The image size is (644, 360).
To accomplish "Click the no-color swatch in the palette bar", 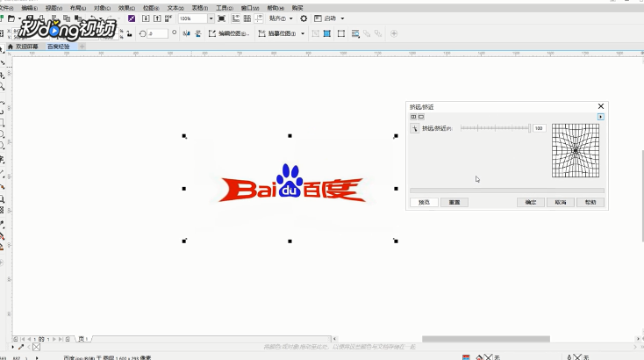I will [x=37, y=347].
